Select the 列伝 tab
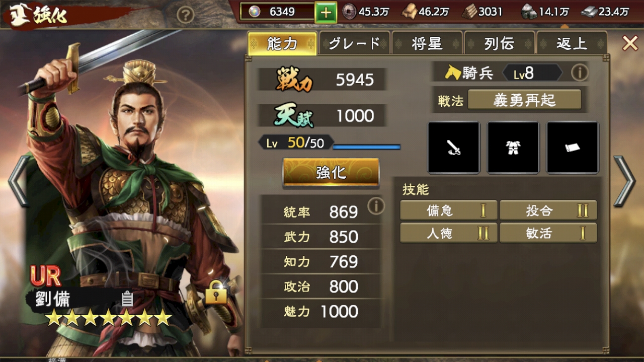The image size is (644, 362). click(x=499, y=43)
